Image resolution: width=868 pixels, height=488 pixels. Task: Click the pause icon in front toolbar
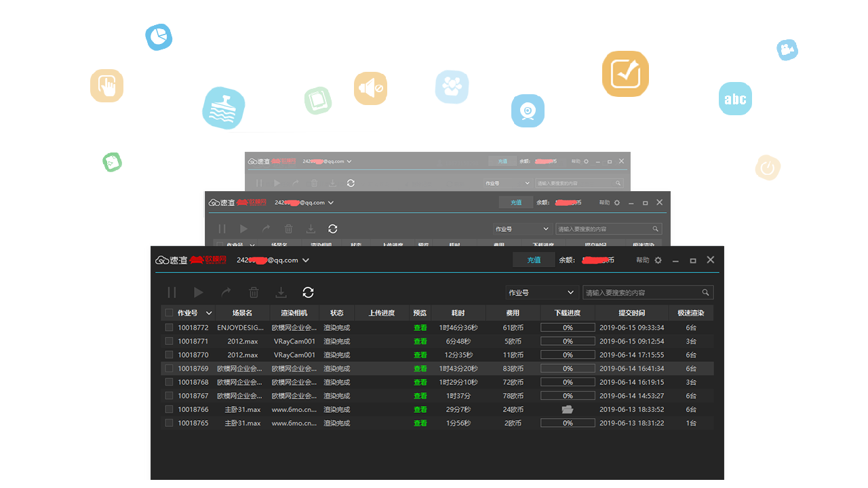(x=172, y=292)
